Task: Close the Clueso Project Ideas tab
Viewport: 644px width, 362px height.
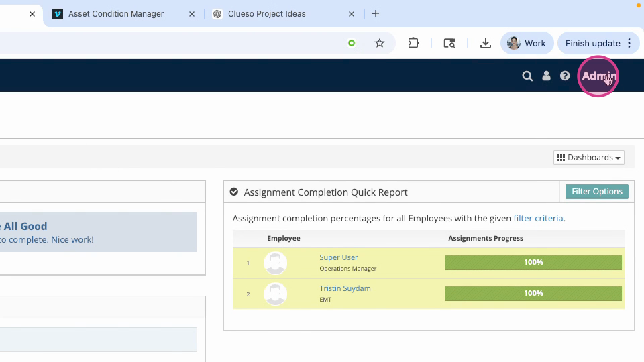Action: coord(351,14)
